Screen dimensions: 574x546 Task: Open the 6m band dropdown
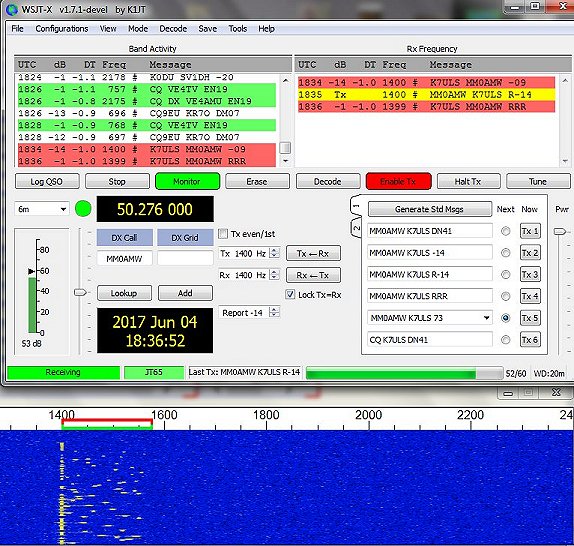(42, 209)
